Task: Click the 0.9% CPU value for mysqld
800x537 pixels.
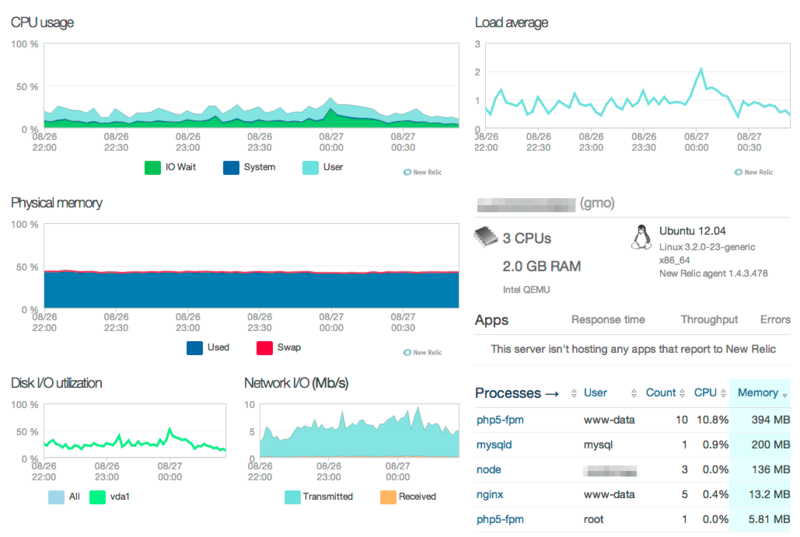Action: click(715, 445)
